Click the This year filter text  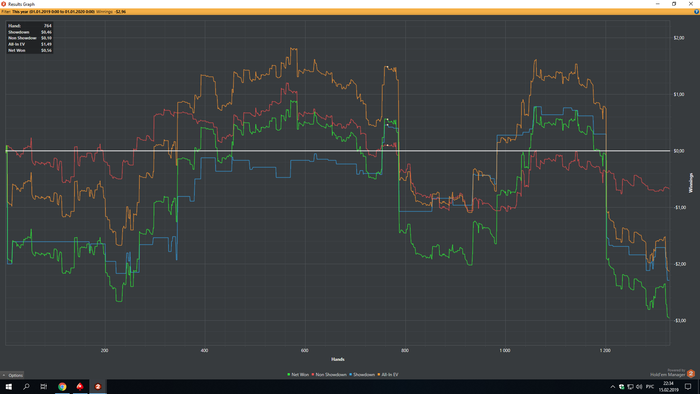pos(53,12)
